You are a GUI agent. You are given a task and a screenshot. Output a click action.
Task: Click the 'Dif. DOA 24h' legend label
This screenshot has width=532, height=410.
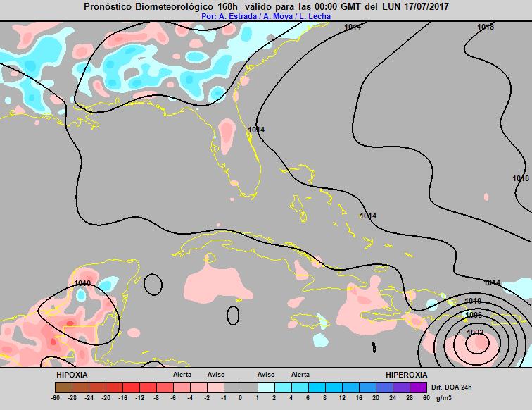(451, 387)
